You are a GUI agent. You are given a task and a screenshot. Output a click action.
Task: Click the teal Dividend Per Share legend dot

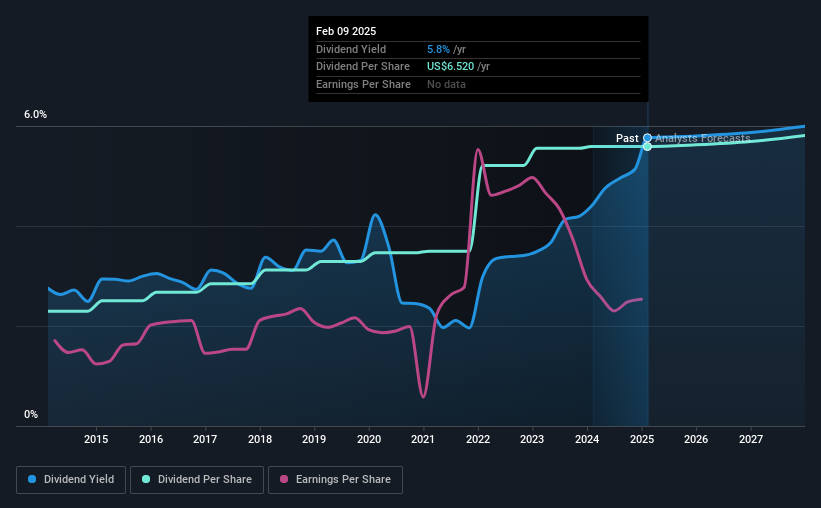(x=146, y=479)
